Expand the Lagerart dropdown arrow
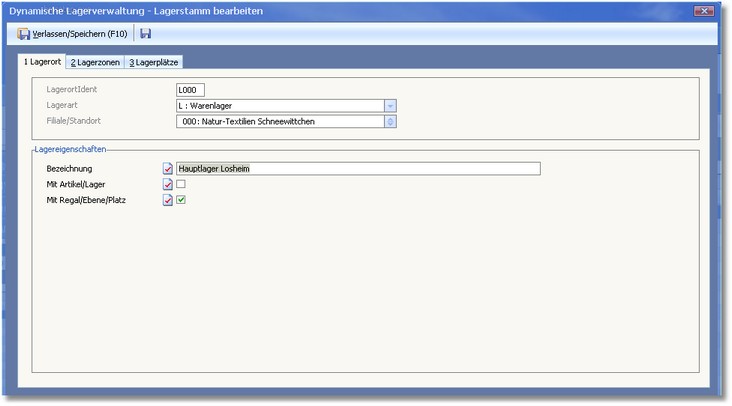732x406 pixels. (391, 106)
